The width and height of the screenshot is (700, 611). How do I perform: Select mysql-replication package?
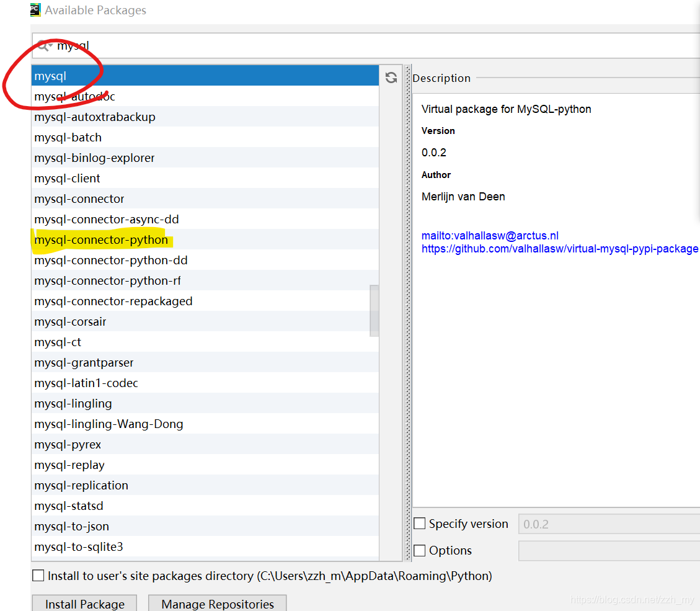[x=205, y=486]
